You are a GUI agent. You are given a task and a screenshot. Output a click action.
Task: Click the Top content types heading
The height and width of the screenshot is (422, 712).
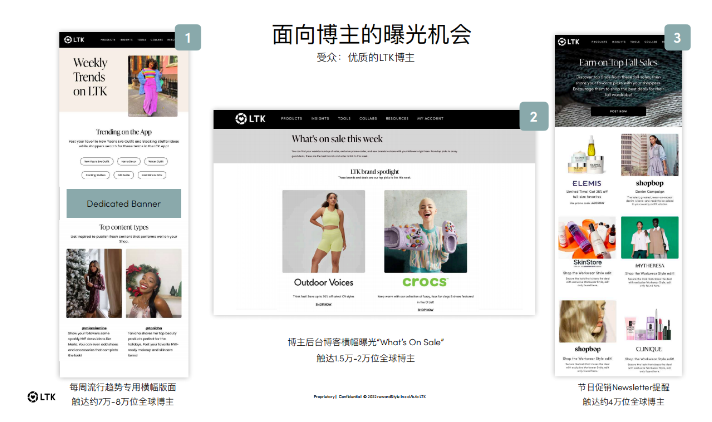[x=124, y=227]
